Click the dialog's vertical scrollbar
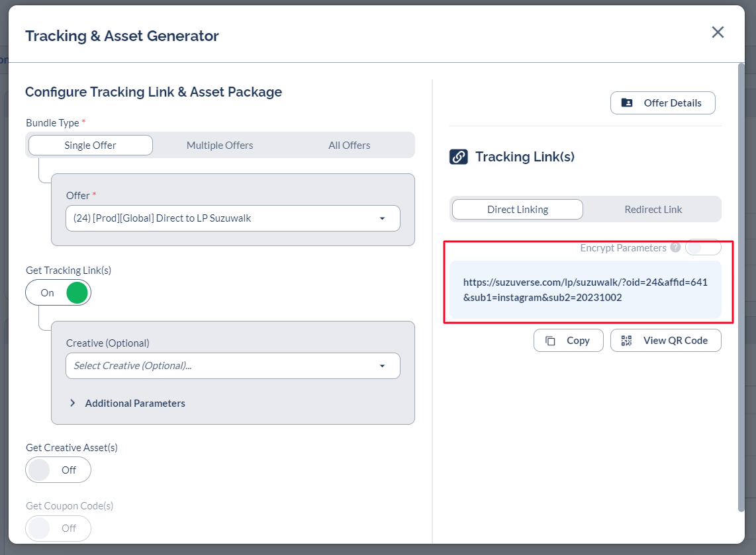 click(741, 284)
